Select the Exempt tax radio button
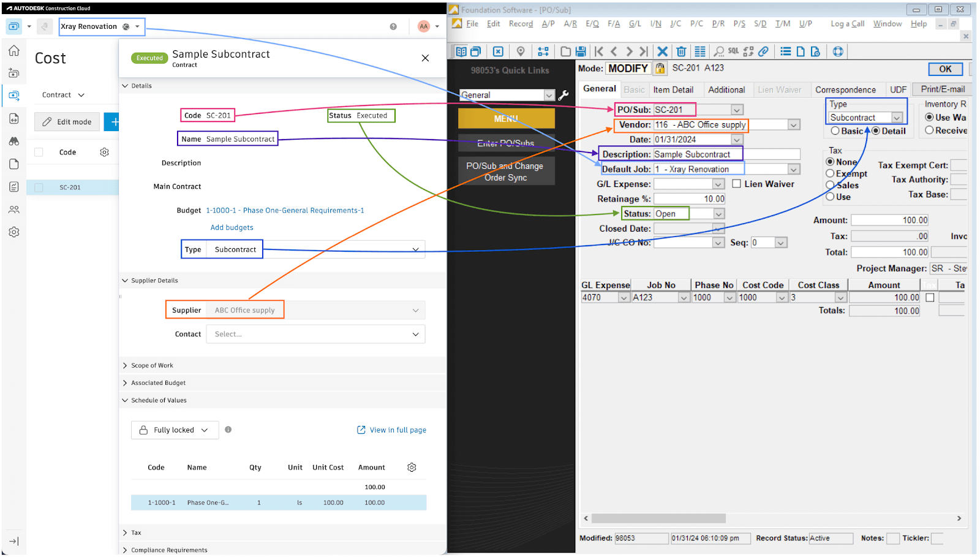The image size is (980, 557). click(x=831, y=173)
